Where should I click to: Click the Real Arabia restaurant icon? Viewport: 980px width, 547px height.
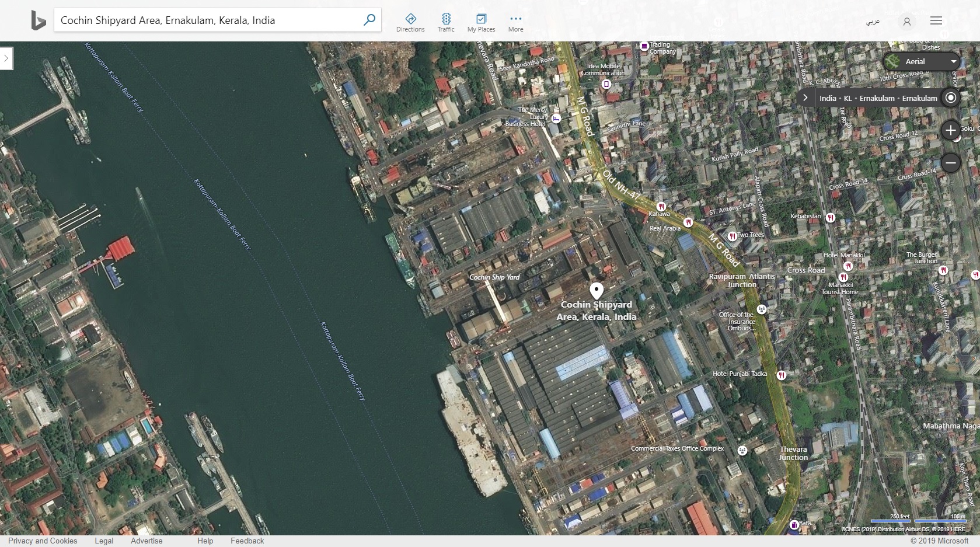point(688,222)
